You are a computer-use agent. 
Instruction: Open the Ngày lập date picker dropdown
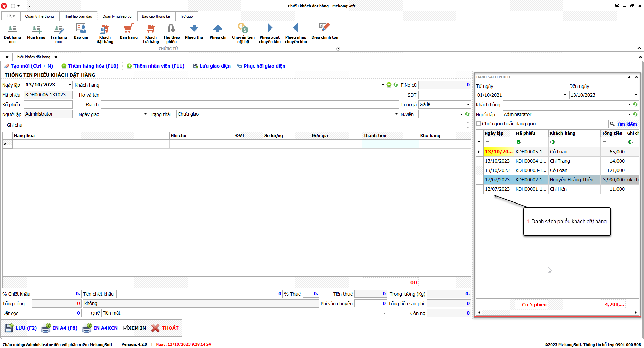point(70,85)
